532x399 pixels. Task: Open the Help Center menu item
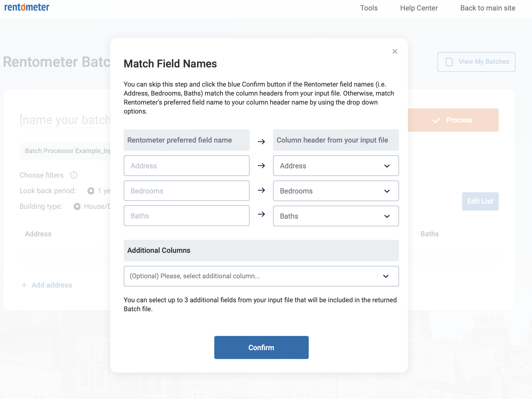[419, 8]
